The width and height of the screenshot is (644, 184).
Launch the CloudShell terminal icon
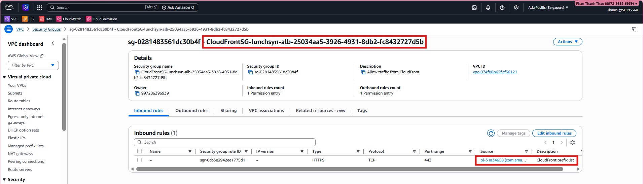tap(474, 7)
